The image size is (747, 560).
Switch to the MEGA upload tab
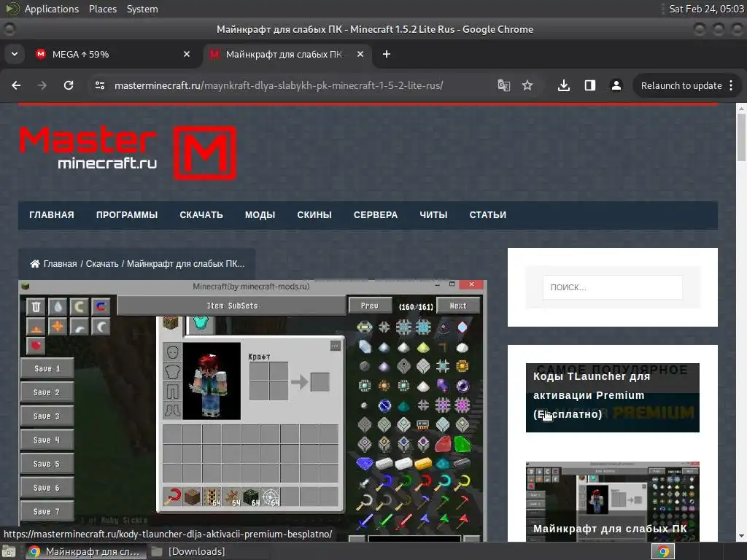point(113,54)
